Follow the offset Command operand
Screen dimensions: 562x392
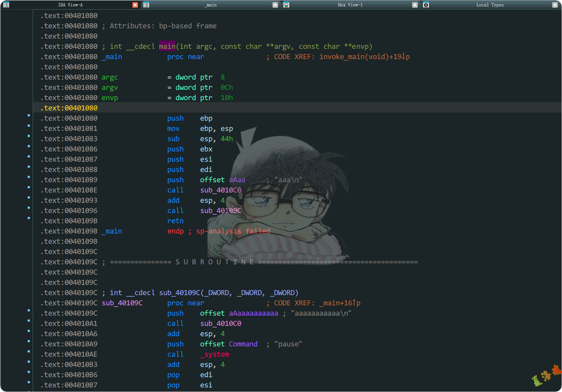(243, 344)
